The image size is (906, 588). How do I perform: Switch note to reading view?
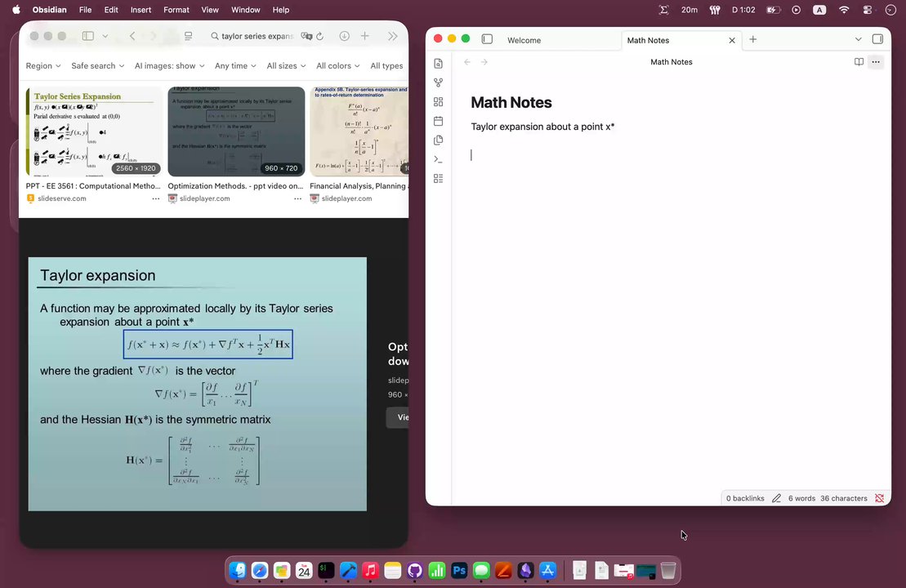(859, 62)
